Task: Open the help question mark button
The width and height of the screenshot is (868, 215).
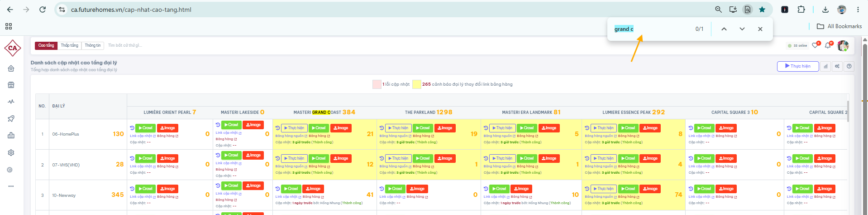Action: coord(849,66)
